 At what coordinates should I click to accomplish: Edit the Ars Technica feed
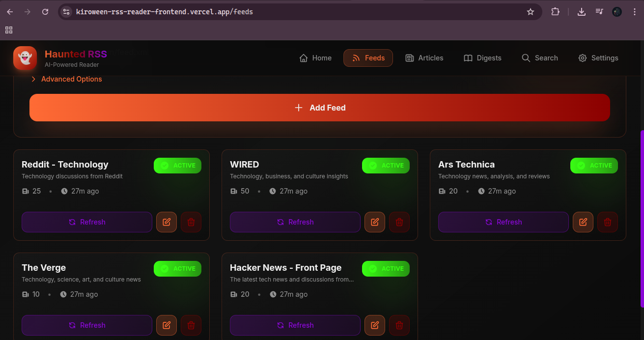[x=583, y=222]
